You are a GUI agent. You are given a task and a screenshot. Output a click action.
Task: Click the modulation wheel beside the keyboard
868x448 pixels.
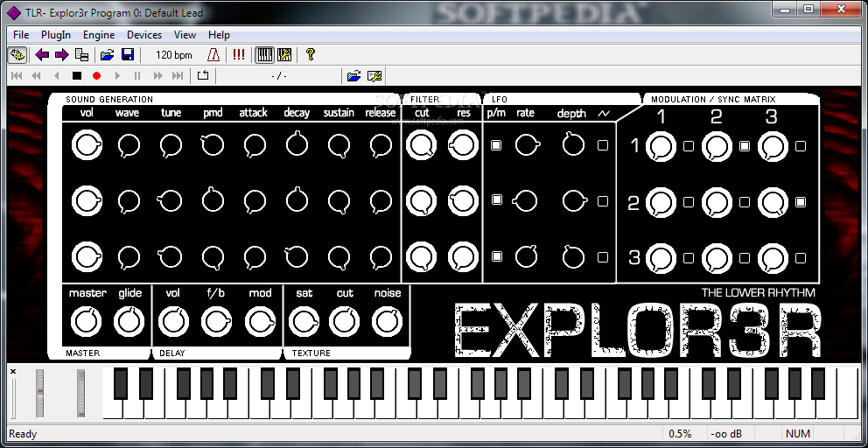[x=80, y=394]
